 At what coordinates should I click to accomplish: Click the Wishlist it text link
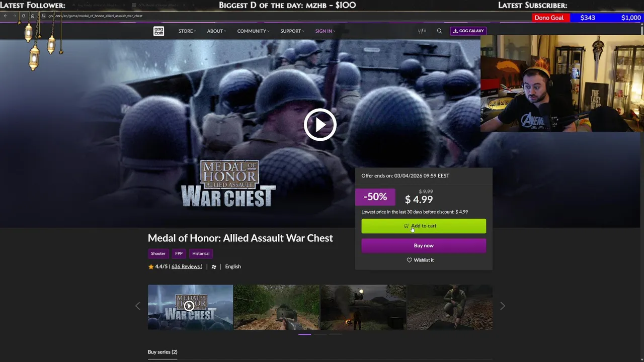click(424, 260)
